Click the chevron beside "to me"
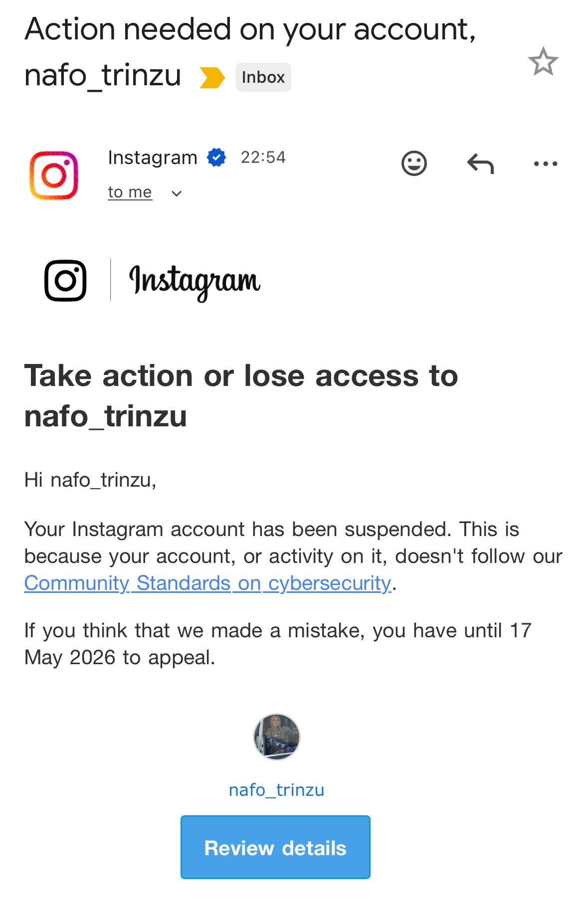Screen dimensions: 588x915 (177, 193)
